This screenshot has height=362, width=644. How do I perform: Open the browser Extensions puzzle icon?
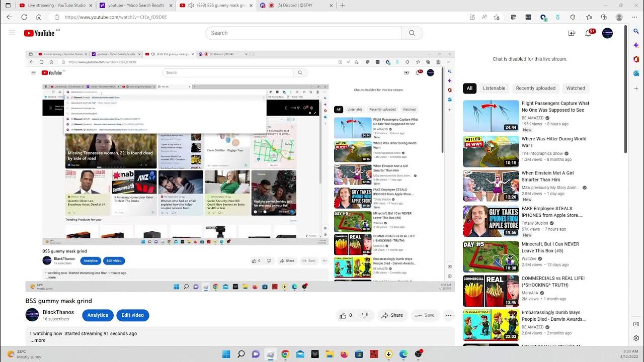coord(573,17)
